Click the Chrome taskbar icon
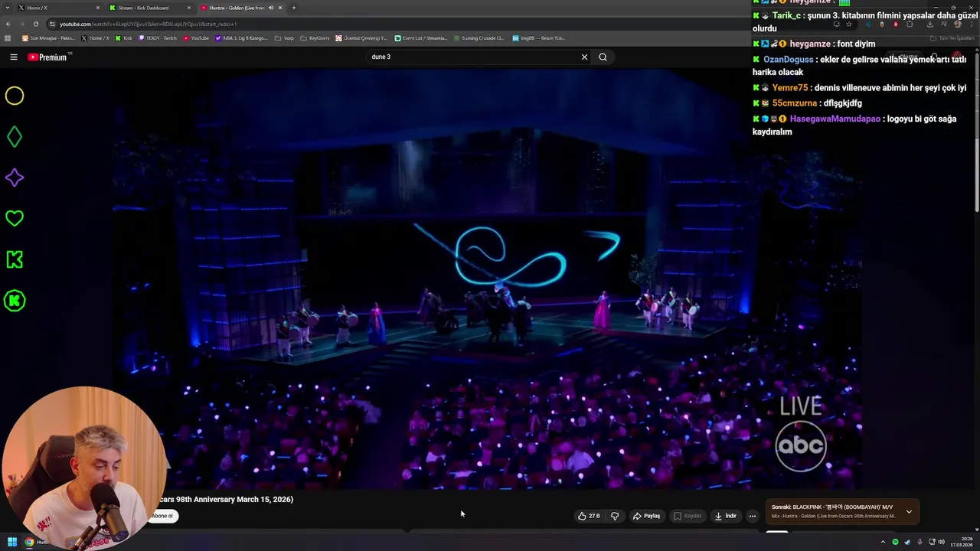 point(29,542)
